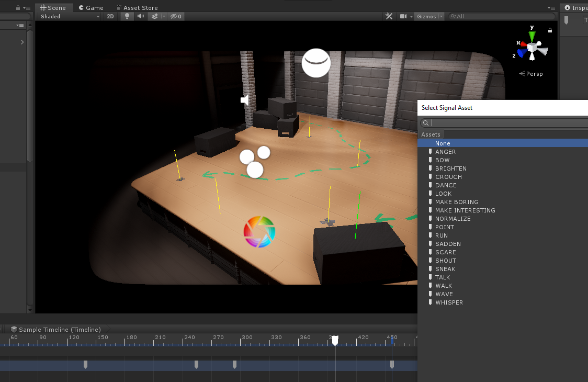Click the scene camera settings icon
The height and width of the screenshot is (382, 588).
click(403, 17)
